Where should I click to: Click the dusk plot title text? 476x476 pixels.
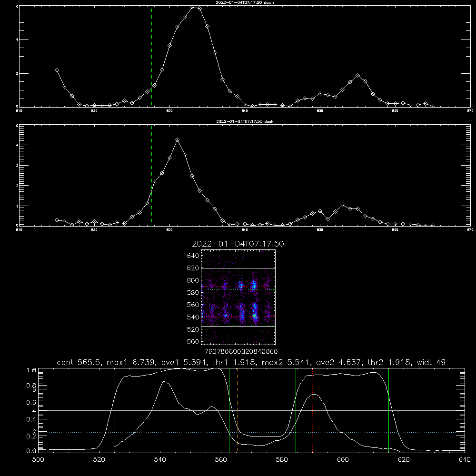coord(245,121)
